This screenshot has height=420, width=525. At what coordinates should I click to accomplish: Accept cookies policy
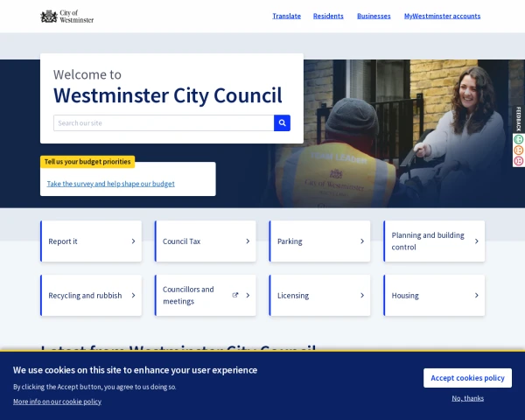pyautogui.click(x=467, y=378)
